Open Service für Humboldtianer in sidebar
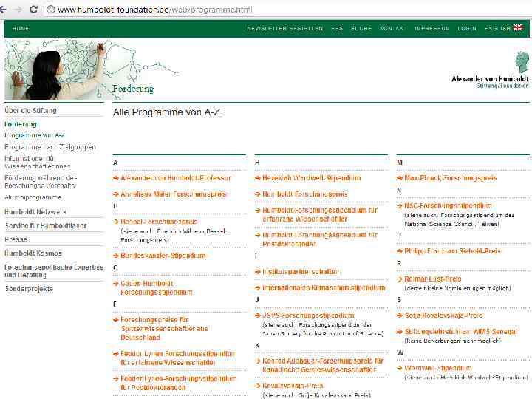 [x=46, y=225]
